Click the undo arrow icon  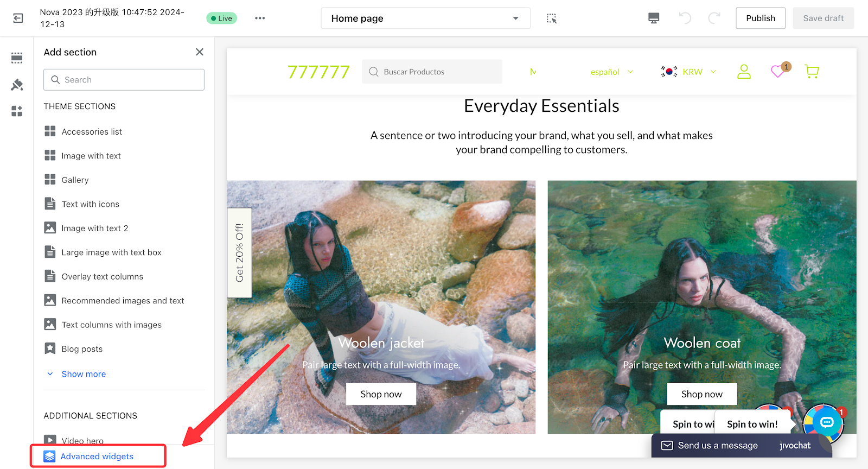click(685, 18)
